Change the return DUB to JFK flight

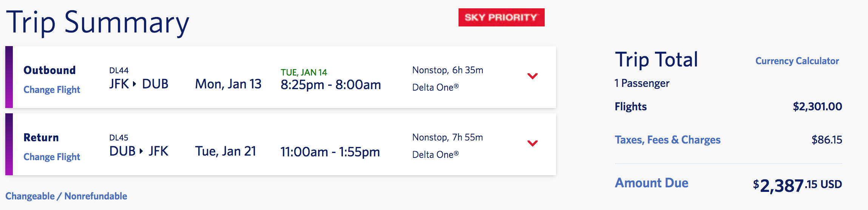pos(52,157)
